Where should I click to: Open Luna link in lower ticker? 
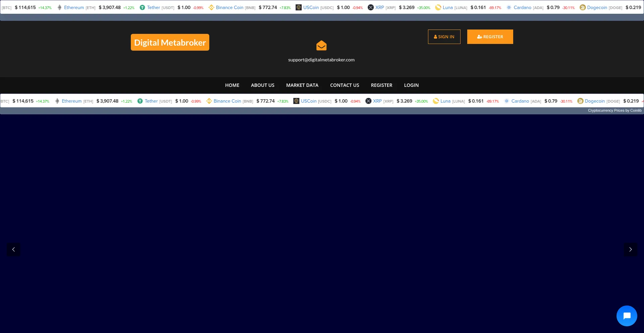point(445,101)
